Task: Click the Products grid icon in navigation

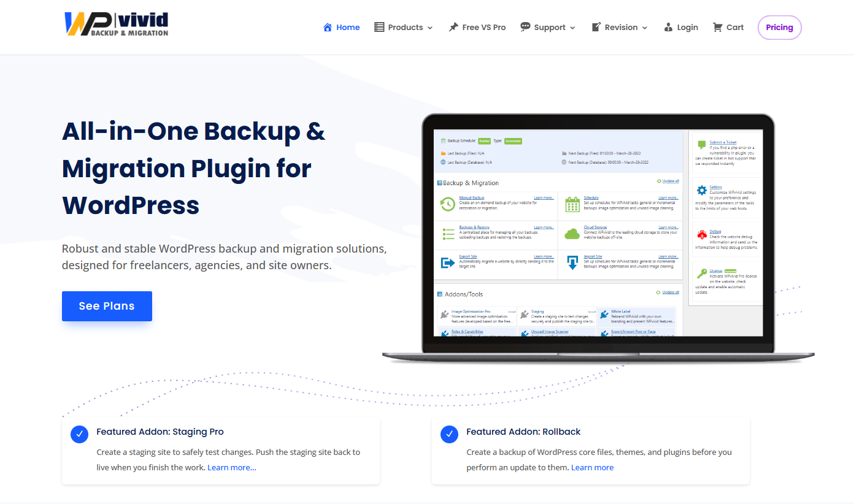Action: tap(379, 27)
